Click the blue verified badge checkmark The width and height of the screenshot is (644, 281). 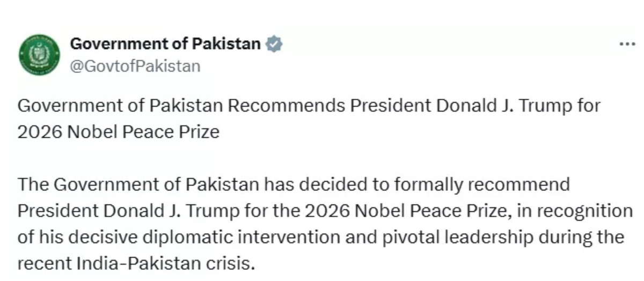click(274, 44)
